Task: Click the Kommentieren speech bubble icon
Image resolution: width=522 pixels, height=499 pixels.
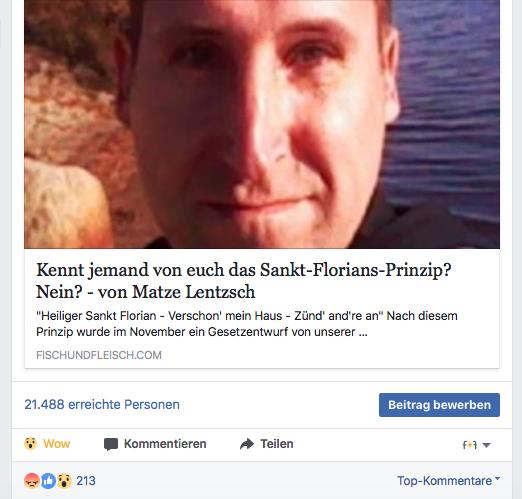Action: 111,444
